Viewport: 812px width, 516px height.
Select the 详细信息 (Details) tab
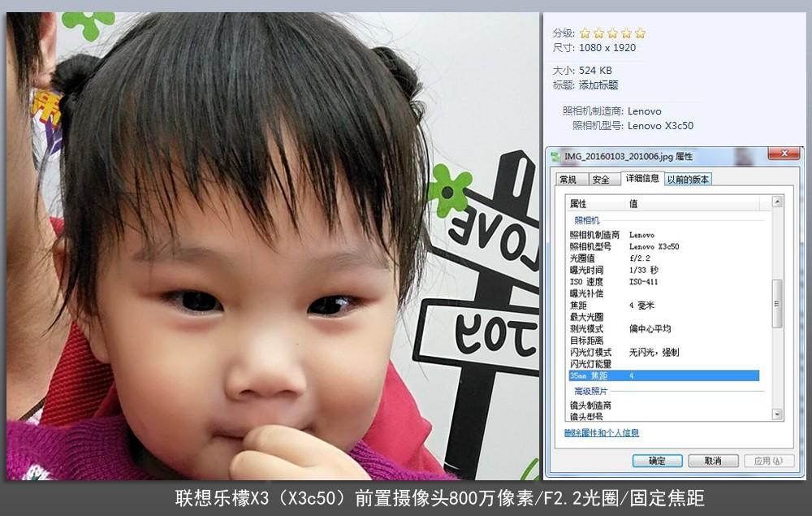(643, 180)
